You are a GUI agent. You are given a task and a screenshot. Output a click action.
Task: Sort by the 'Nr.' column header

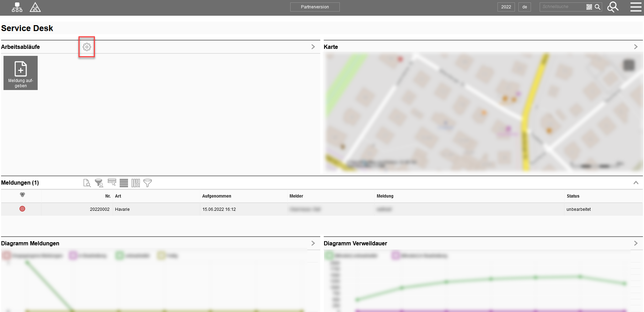(x=108, y=196)
